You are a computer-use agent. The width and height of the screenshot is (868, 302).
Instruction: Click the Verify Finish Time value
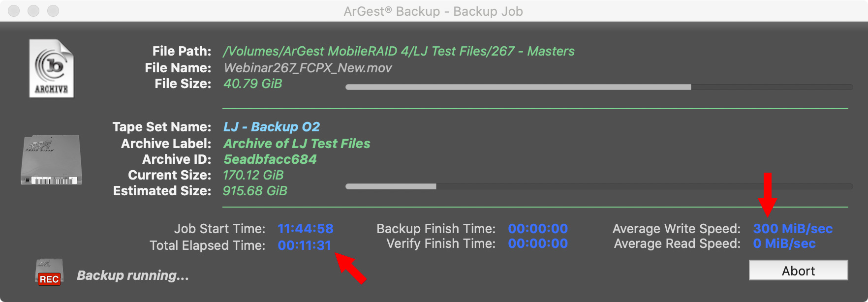coord(538,243)
